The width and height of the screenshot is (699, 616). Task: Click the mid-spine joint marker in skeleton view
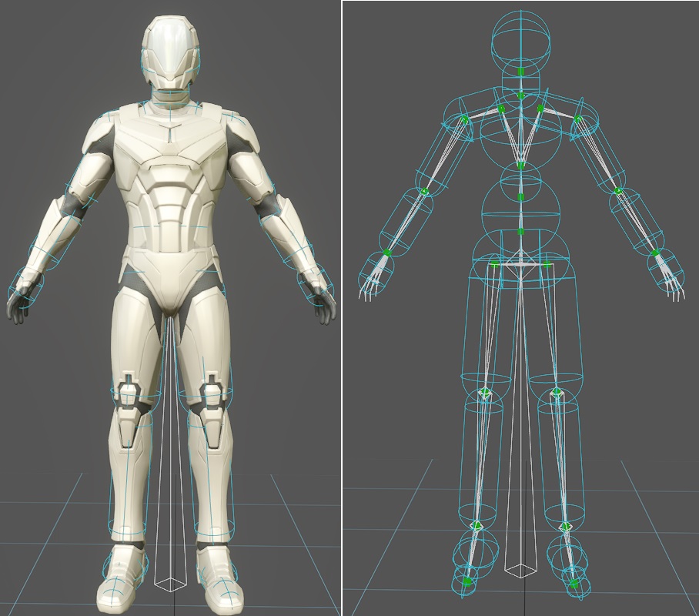pyautogui.click(x=520, y=197)
